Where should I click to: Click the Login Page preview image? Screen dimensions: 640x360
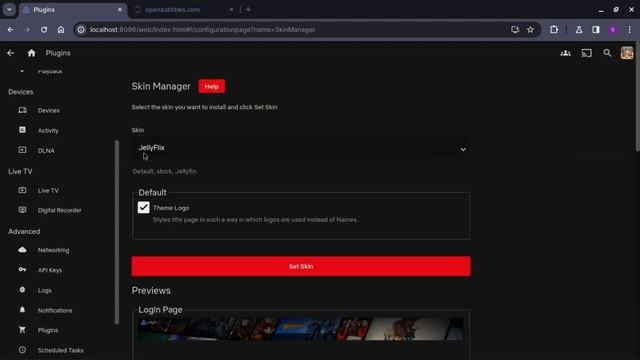pos(301,329)
